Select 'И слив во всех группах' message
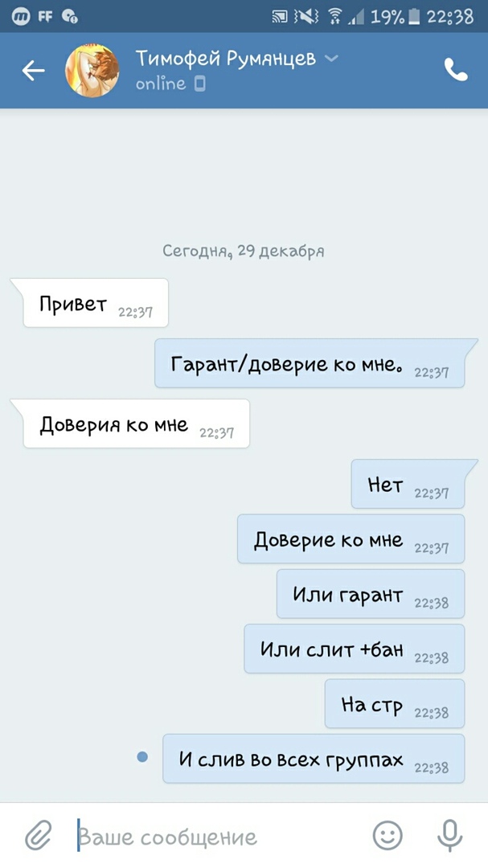 [314, 759]
